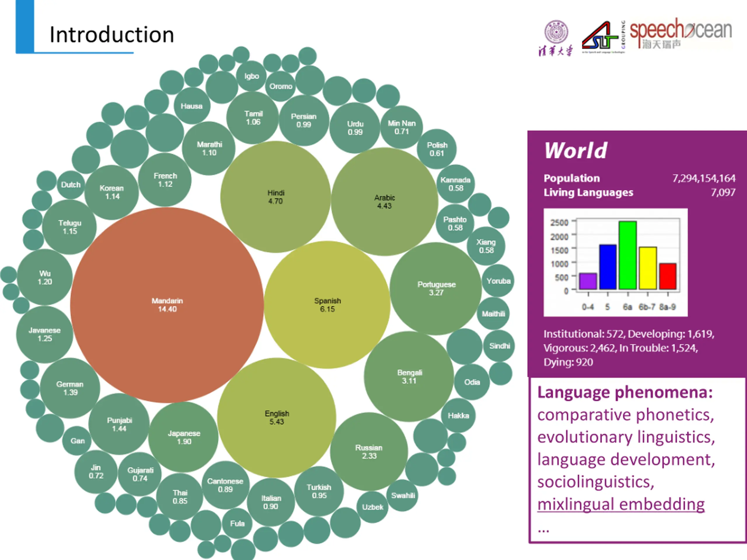Click the Hindi 4.70 bubble

coord(275,197)
